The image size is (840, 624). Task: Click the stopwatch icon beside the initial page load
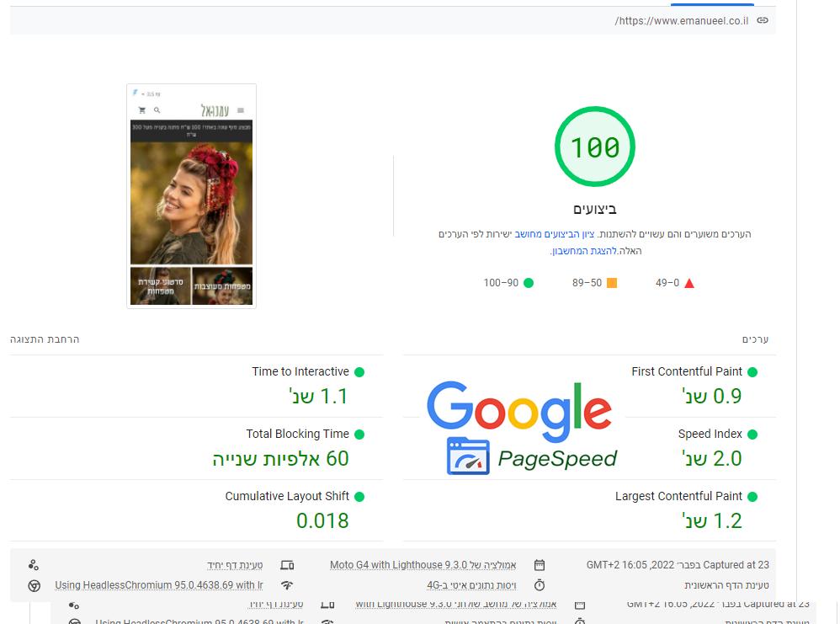(540, 585)
